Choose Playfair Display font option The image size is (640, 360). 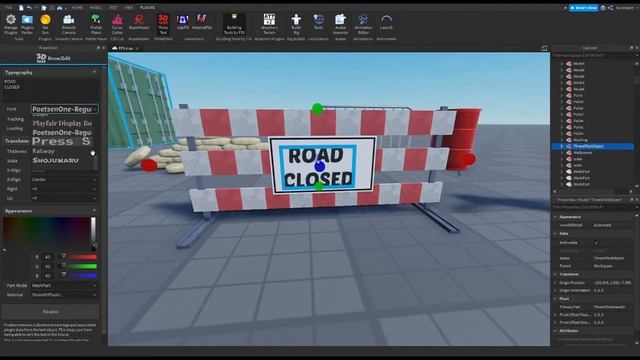click(x=62, y=123)
